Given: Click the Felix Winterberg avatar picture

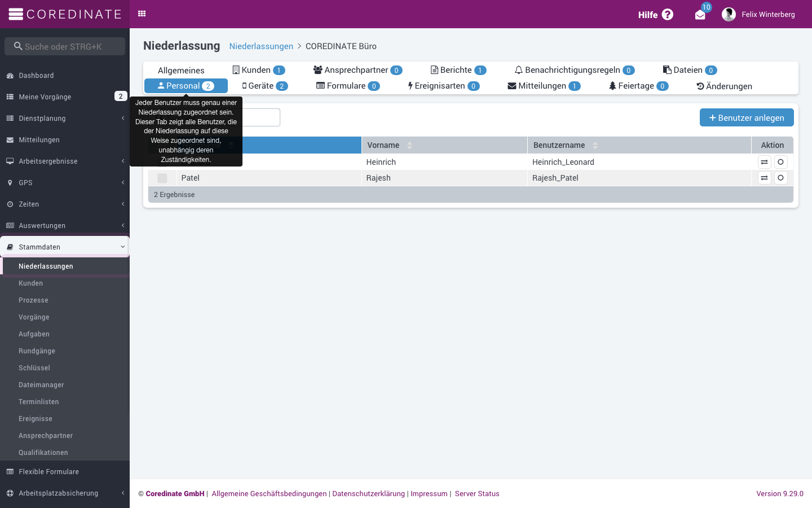Looking at the screenshot, I should (729, 15).
